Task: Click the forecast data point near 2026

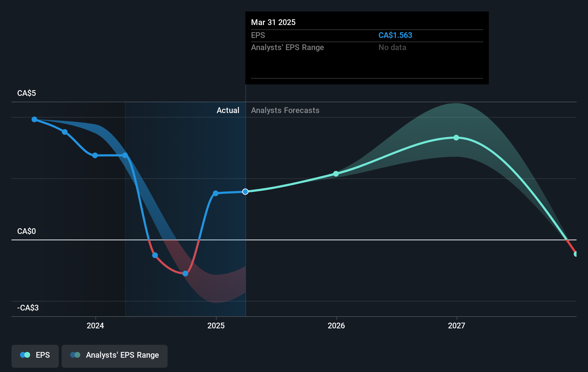Action: (x=336, y=174)
